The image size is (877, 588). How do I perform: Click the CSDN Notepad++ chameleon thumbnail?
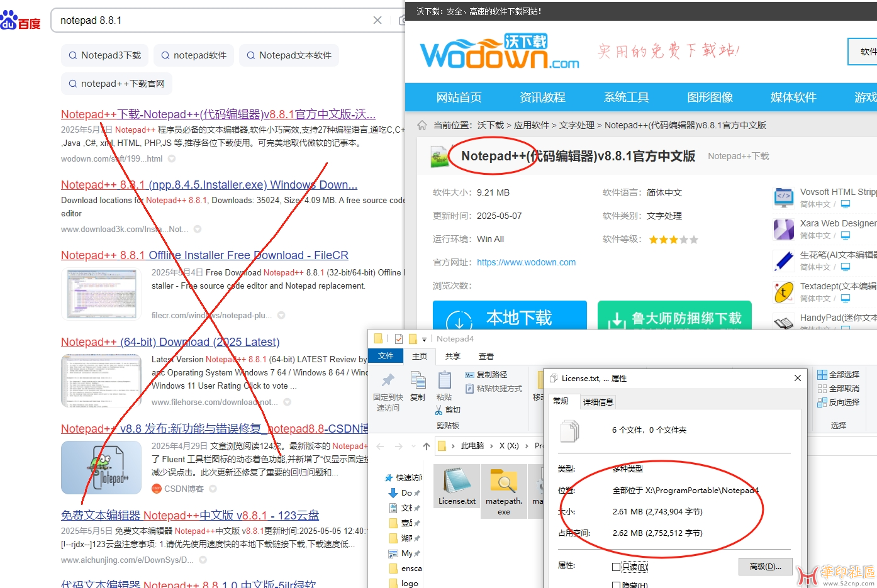pos(101,467)
